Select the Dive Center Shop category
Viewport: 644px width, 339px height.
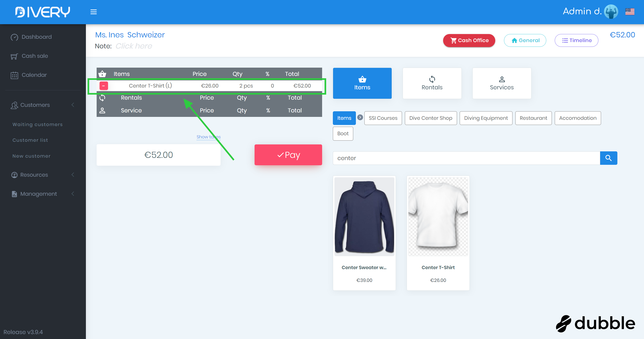431,118
